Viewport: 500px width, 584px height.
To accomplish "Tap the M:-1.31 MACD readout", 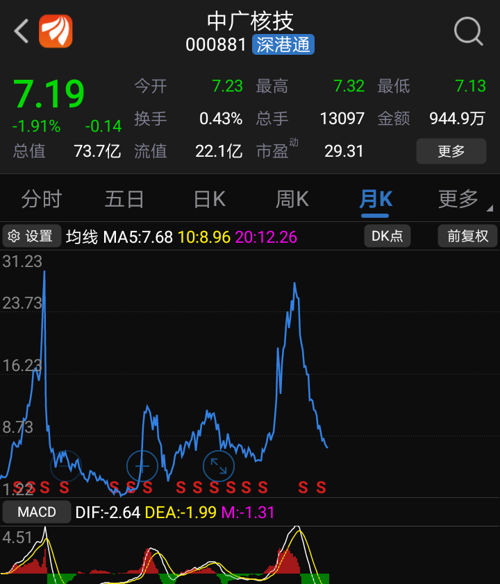I will coord(248,512).
